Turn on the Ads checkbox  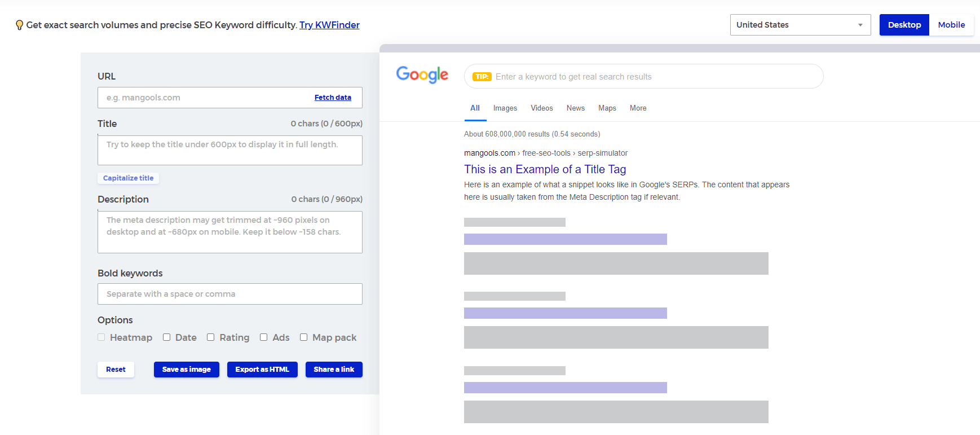click(x=264, y=337)
